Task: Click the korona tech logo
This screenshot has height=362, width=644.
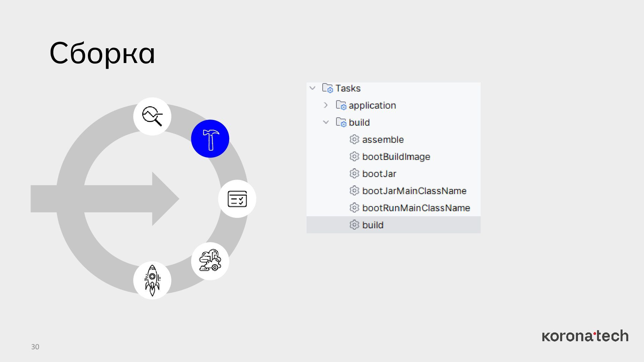Action: pos(585,336)
